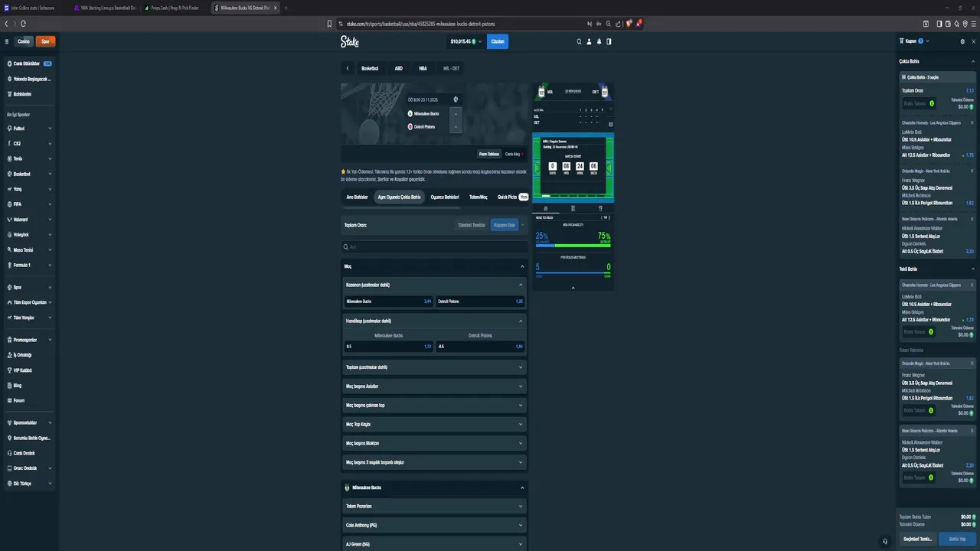Expand the Dil: Türkçe language selector

29,484
